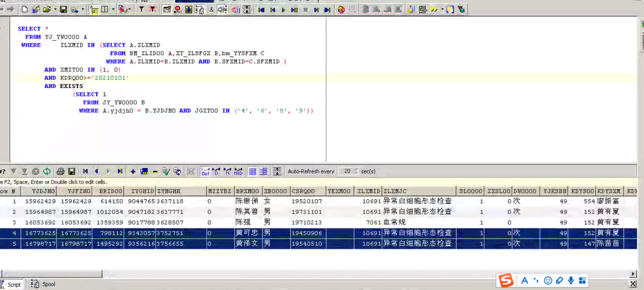Refresh the data grid with green arrows icon
Image resolution: width=644 pixels, height=290 pixels.
pyautogui.click(x=47, y=171)
